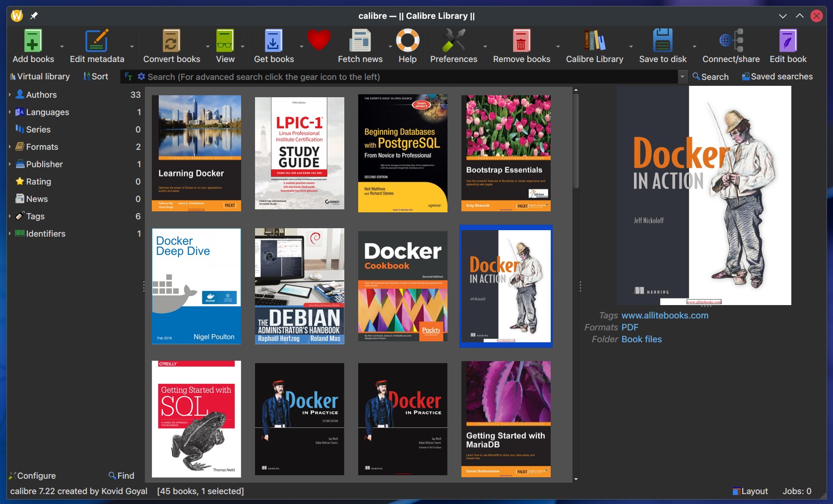Click Find in tag browser
The width and height of the screenshot is (833, 504).
point(122,476)
